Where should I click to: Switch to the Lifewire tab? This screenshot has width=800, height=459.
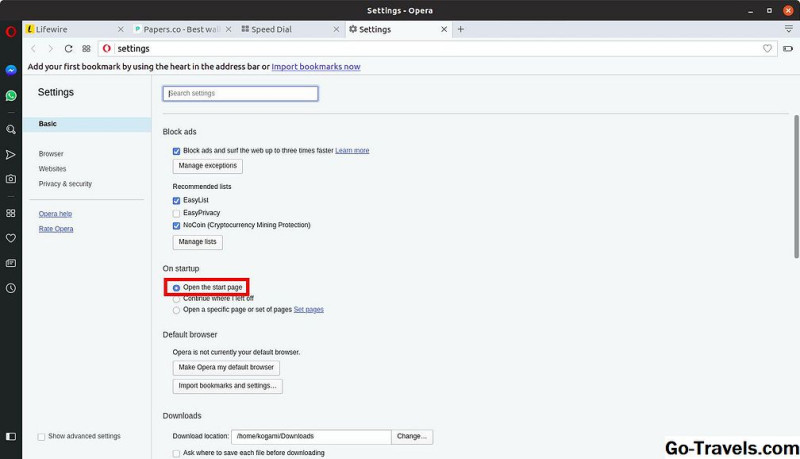76,30
